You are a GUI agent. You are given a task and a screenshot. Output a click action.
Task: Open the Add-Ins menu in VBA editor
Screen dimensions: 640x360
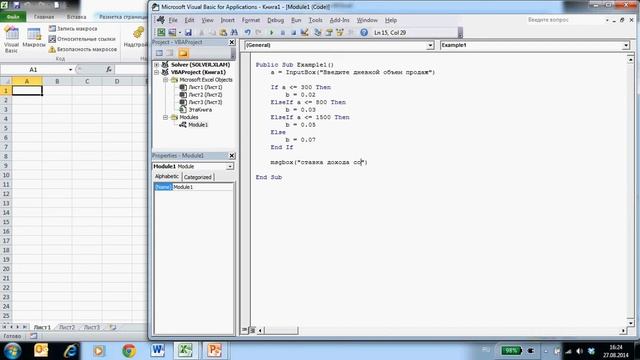[339, 20]
